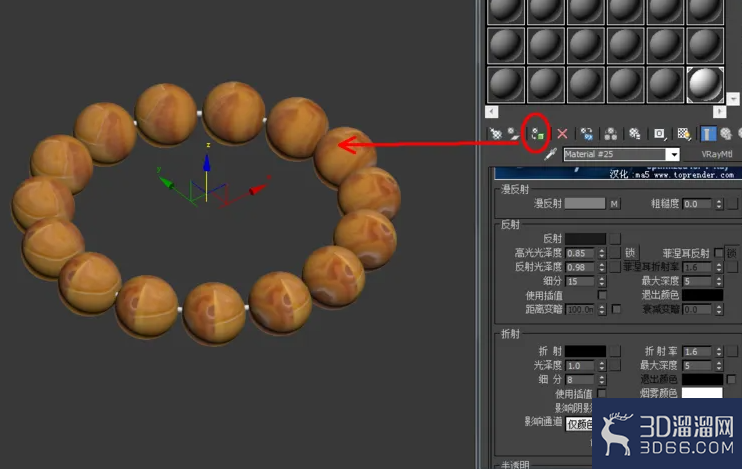Reset material with red X icon

562,134
